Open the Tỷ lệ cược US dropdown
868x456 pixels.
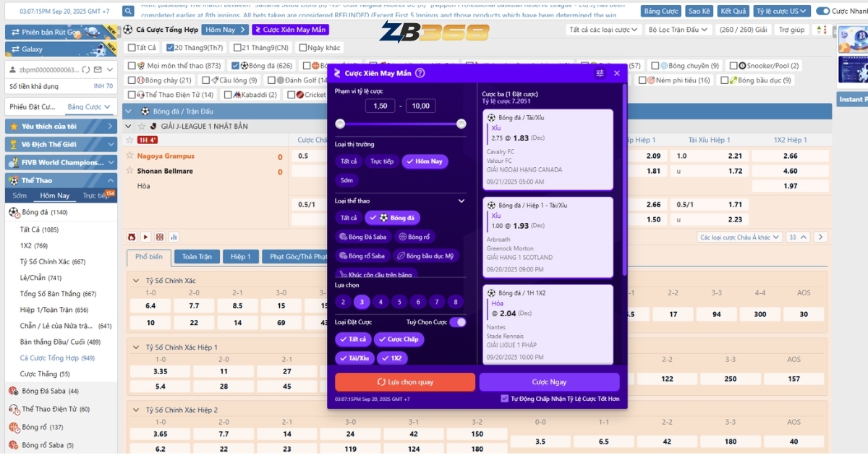click(x=781, y=12)
